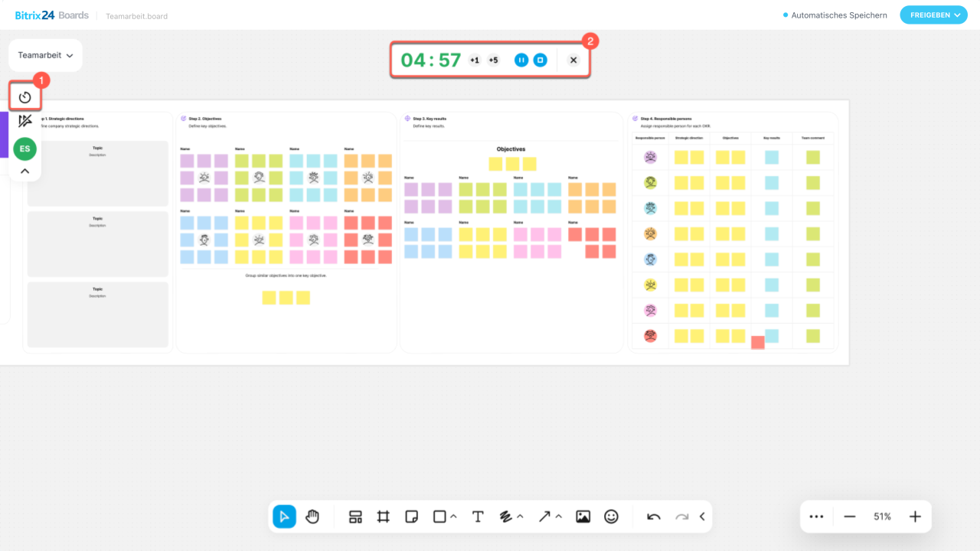
Task: Click the bold 'Objectives' title in Step 3
Action: [511, 149]
